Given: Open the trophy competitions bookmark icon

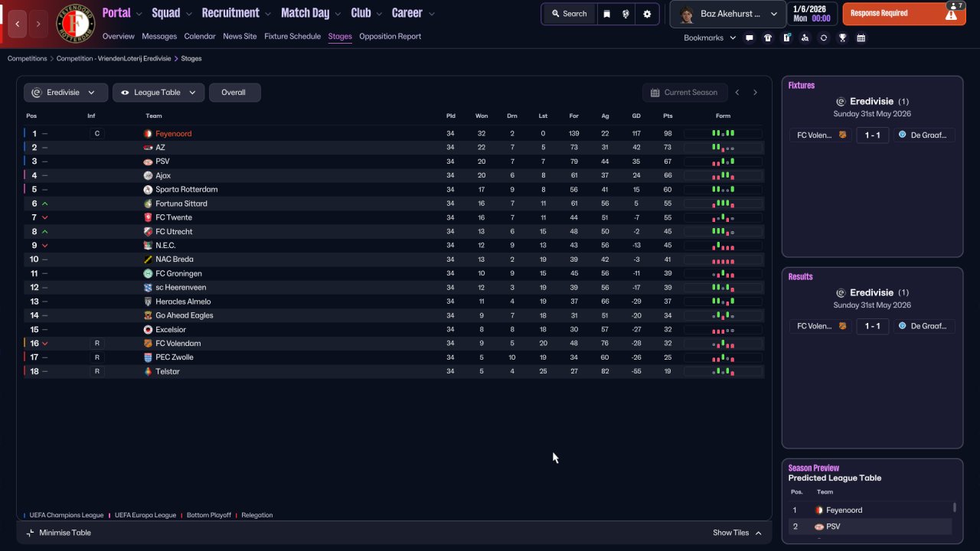Looking at the screenshot, I should point(842,37).
